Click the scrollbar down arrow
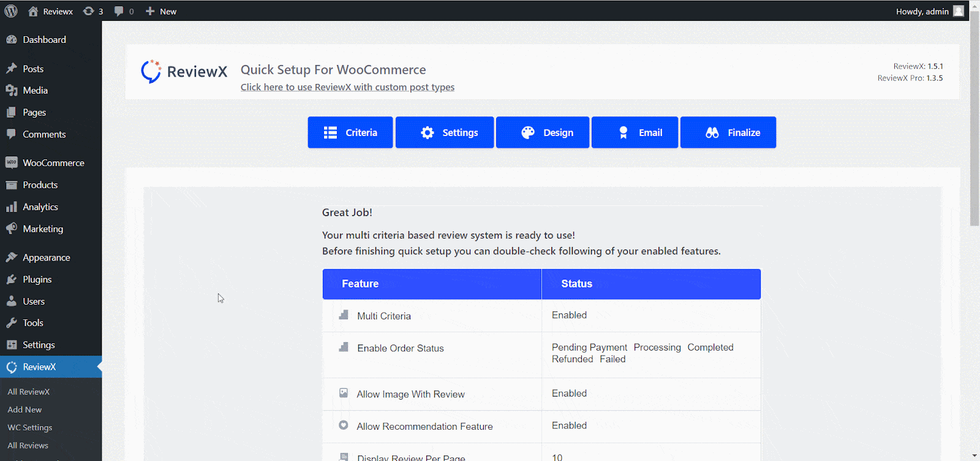 click(974, 456)
